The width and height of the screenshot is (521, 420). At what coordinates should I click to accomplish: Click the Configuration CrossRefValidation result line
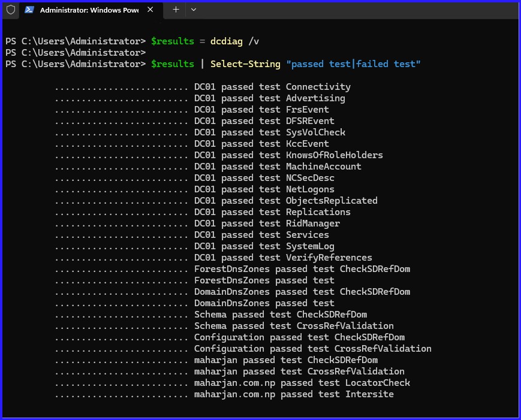tap(312, 349)
